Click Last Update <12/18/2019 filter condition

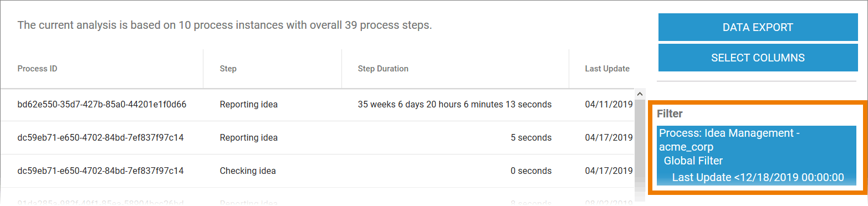click(758, 177)
